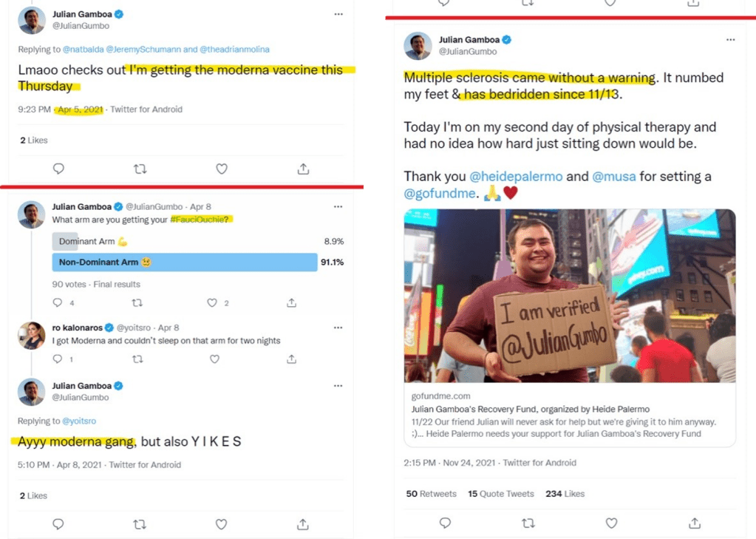Open the 50 Retweets list
Screen dimensions: 756x539
(x=431, y=494)
